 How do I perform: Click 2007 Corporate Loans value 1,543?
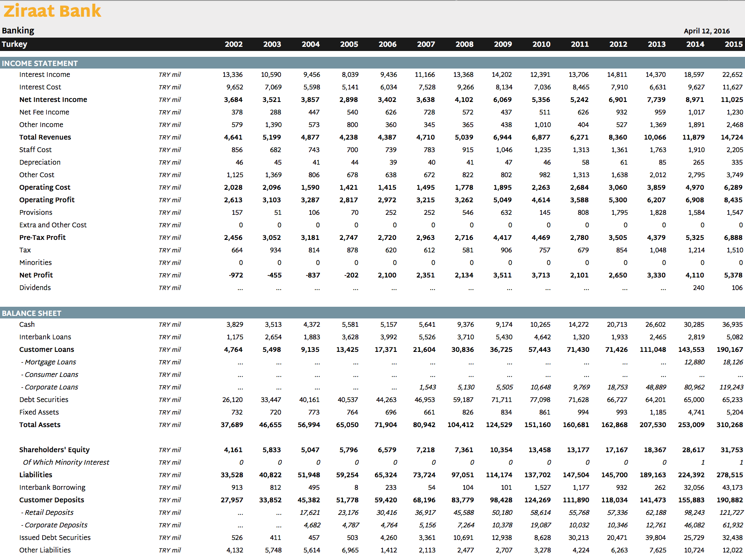(428, 387)
